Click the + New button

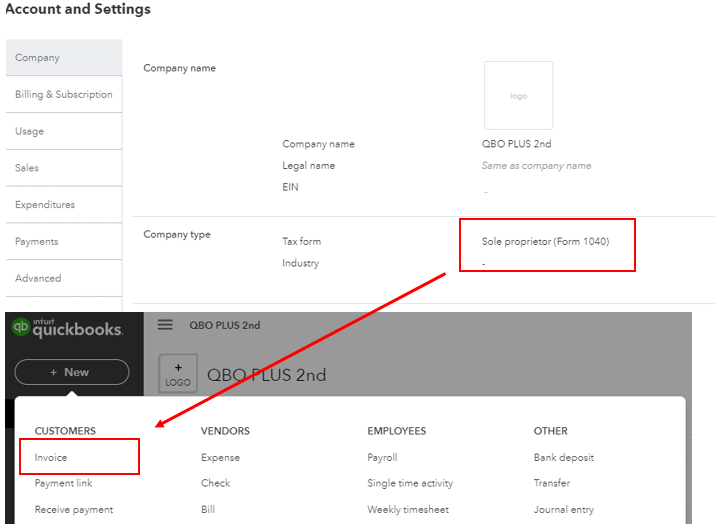(72, 372)
